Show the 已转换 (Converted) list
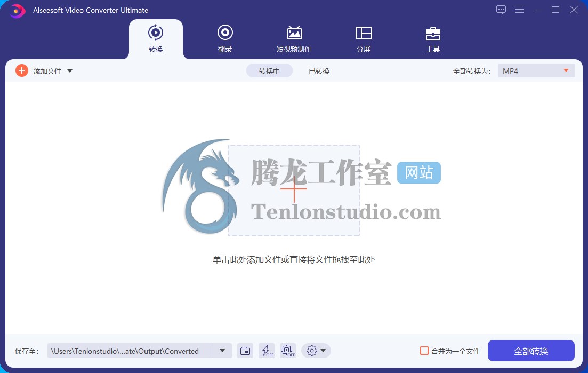This screenshot has height=373, width=588. click(x=319, y=71)
